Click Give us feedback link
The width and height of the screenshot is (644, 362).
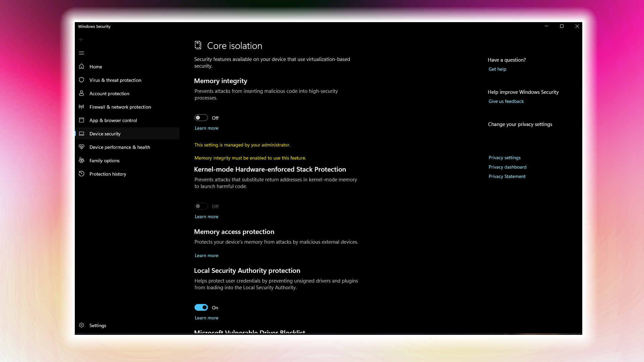pos(506,101)
